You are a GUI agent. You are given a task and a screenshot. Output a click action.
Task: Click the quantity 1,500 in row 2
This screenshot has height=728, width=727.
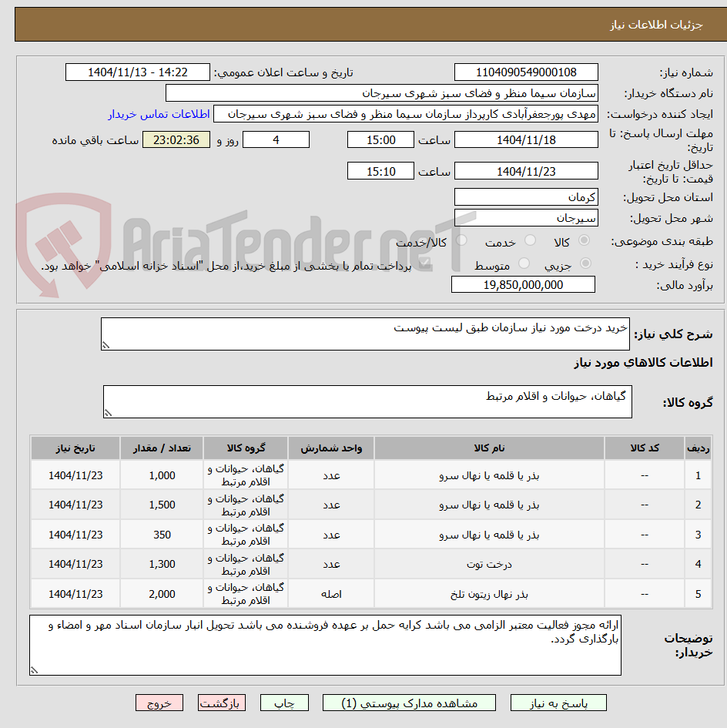(162, 505)
